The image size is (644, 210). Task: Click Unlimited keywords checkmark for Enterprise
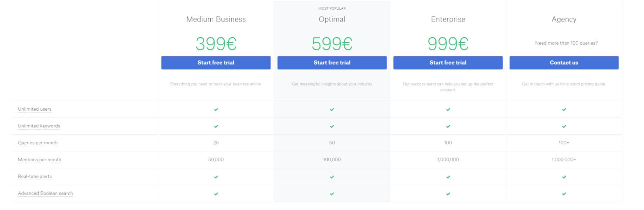[x=448, y=126]
